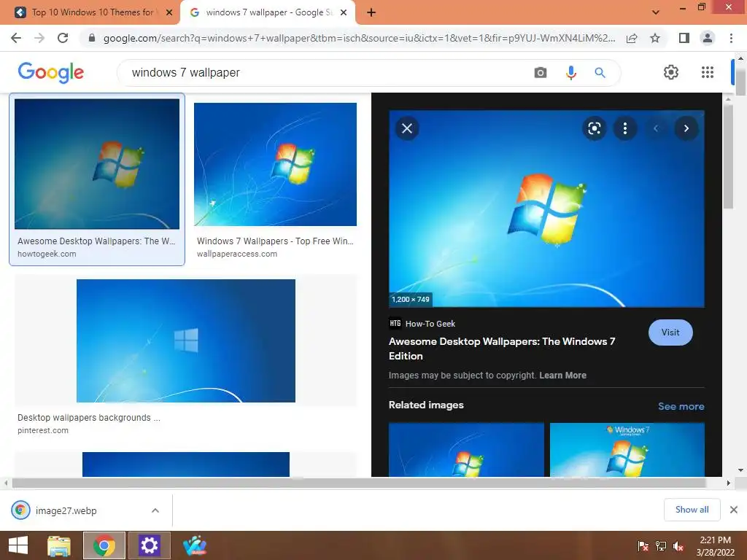Click Show all downloads
This screenshot has height=560, width=747.
692,510
